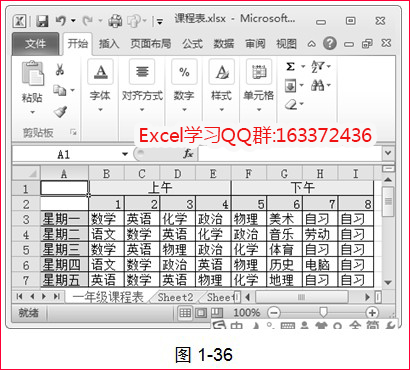The image size is (410, 370).
Task: Expand the formula bar
Action: pos(388,153)
